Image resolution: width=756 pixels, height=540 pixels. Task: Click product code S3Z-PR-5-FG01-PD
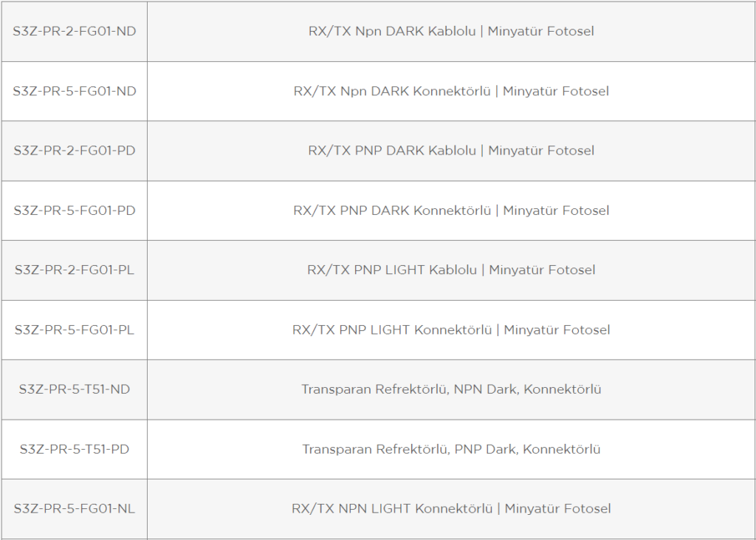[75, 211]
